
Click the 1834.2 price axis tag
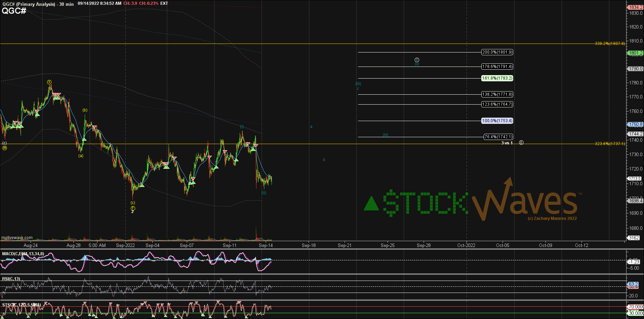[x=635, y=7]
